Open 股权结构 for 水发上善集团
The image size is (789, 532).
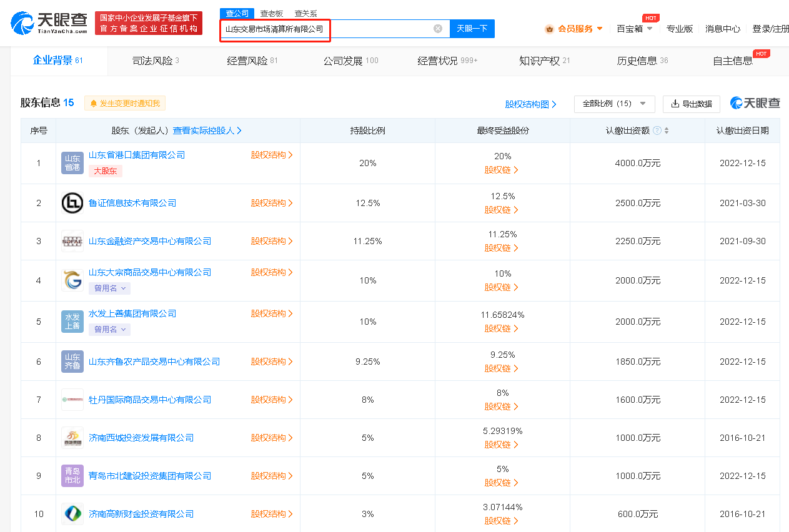coord(272,313)
